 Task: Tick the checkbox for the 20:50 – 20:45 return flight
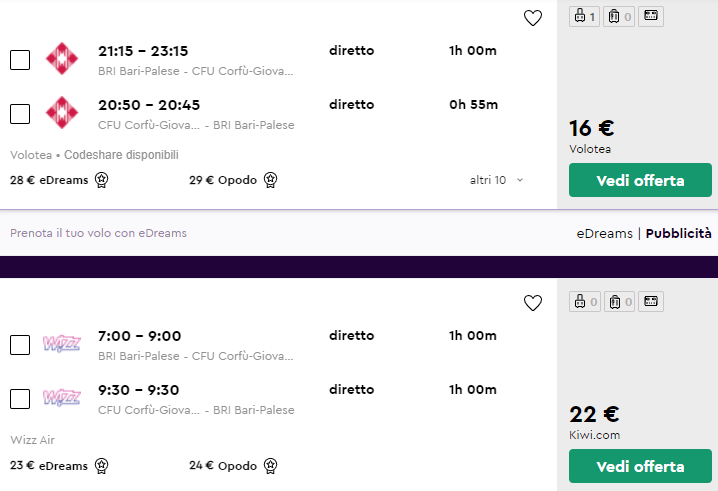[x=20, y=113]
